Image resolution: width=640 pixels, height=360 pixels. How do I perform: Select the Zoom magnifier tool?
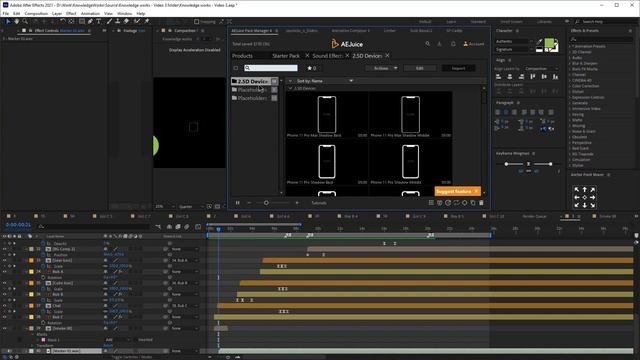tap(25, 21)
